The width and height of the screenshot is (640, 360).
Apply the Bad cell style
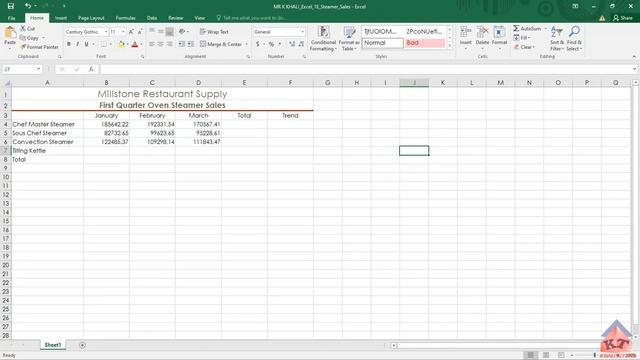(424, 42)
